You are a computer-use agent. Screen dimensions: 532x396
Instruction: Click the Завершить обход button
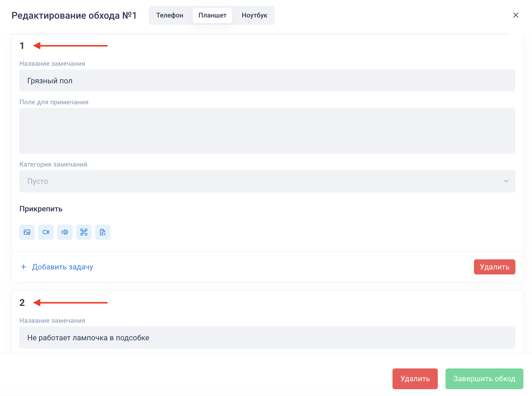(x=484, y=379)
